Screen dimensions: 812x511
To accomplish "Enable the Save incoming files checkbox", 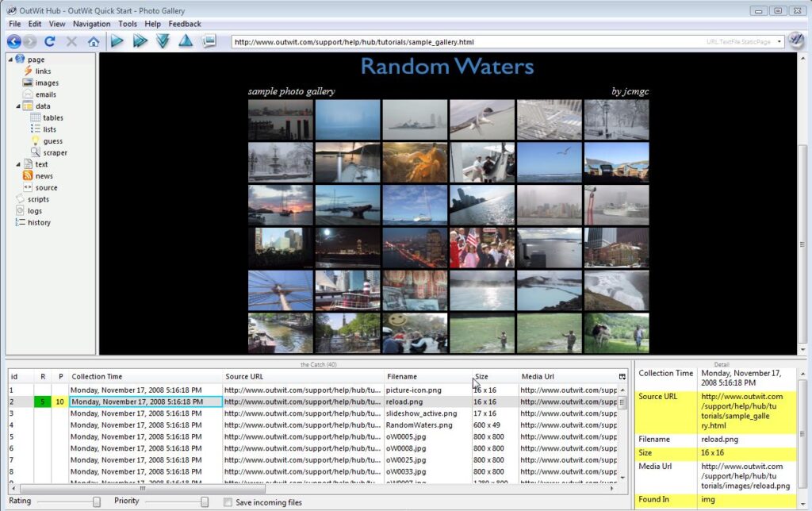I will coord(228,502).
